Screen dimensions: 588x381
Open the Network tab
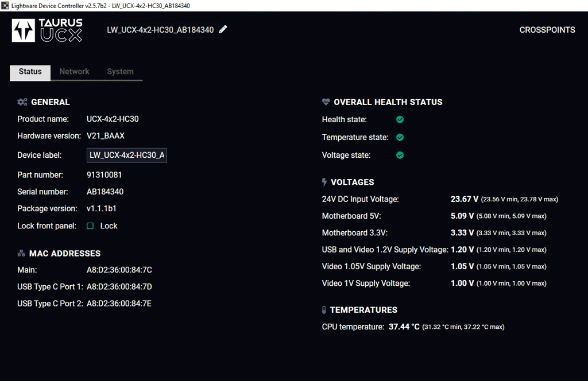[74, 72]
